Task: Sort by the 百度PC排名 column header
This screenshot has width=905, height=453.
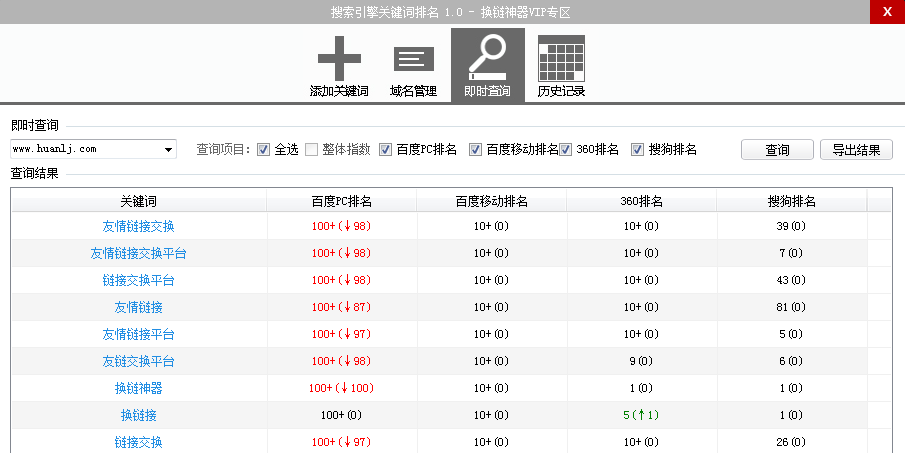Action: [x=341, y=201]
